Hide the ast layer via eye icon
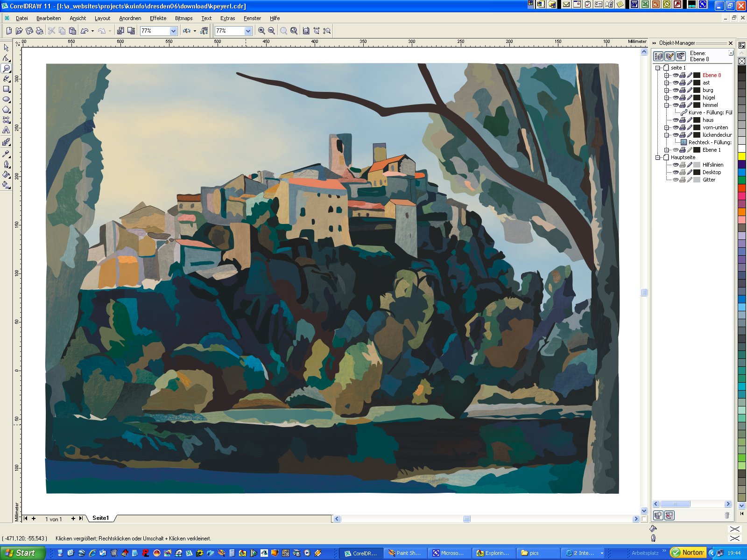 676,83
